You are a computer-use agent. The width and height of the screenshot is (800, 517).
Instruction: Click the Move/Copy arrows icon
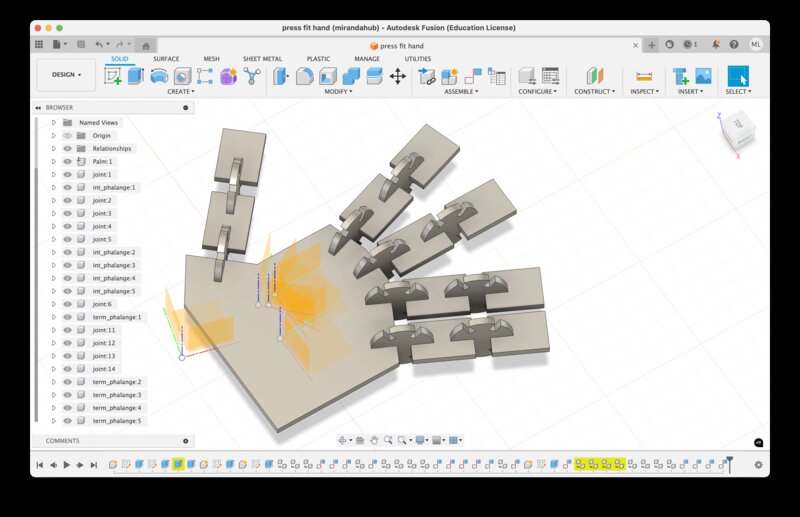pos(397,76)
